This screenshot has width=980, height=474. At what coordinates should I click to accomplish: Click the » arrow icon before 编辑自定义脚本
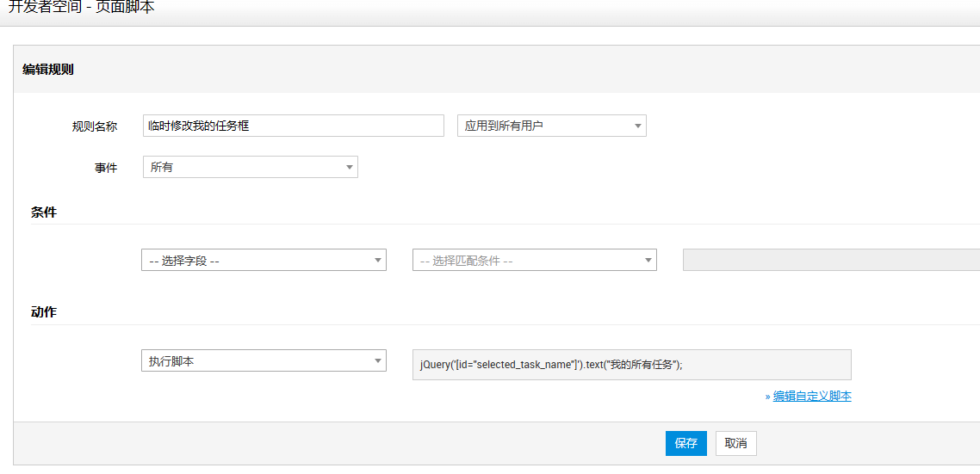click(x=767, y=396)
